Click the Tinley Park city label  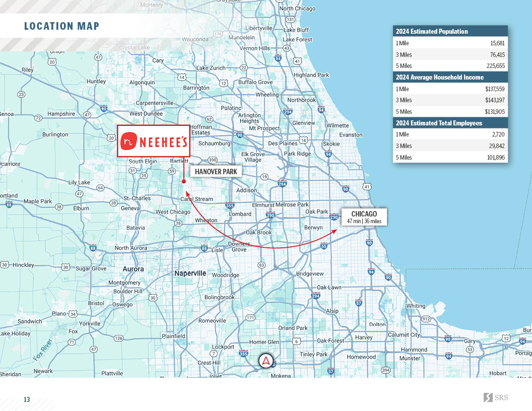314,355
